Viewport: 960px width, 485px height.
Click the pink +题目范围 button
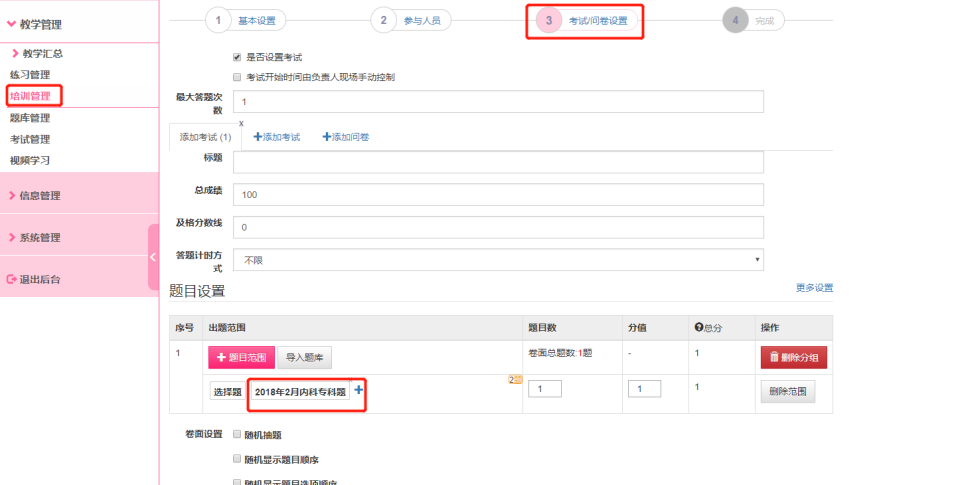coord(241,358)
